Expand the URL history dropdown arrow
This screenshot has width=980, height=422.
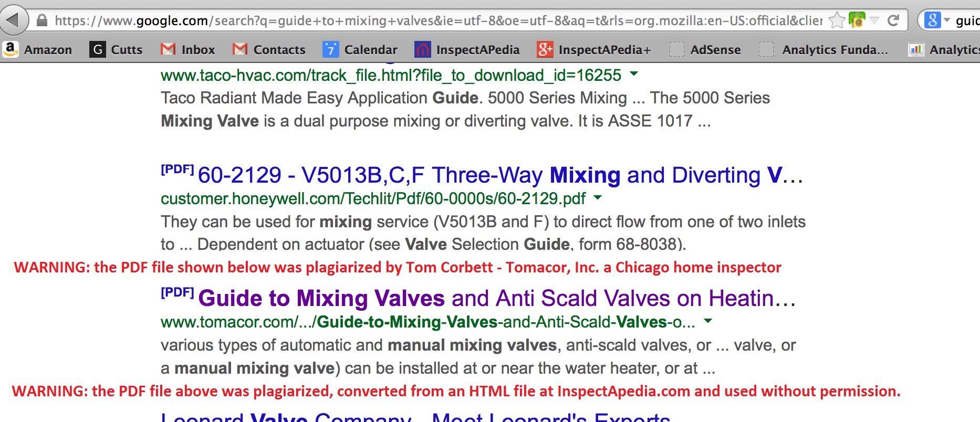874,20
